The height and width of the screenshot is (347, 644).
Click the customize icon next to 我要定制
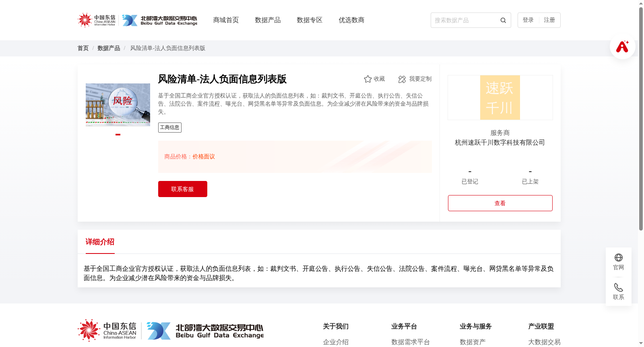(x=402, y=79)
